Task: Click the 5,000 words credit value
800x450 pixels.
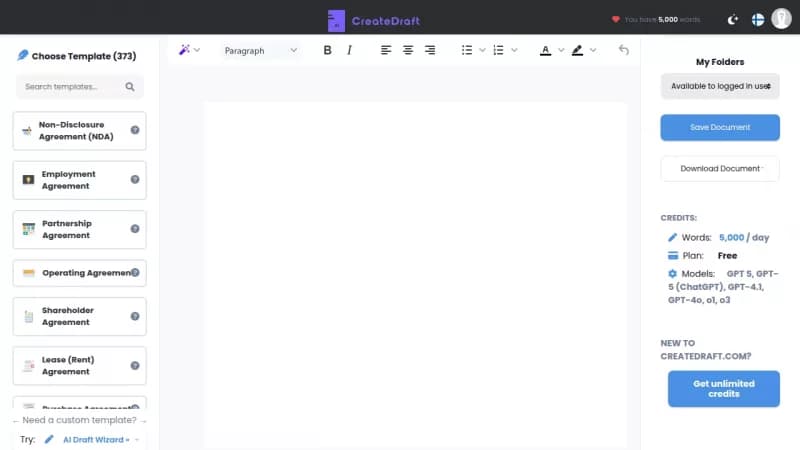Action: [x=732, y=238]
